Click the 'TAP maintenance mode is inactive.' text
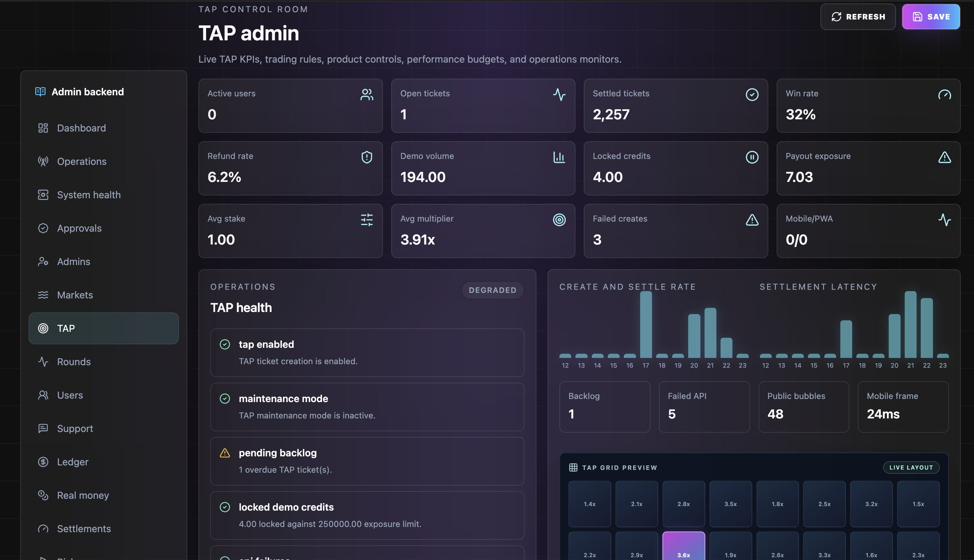974x560 pixels. pyautogui.click(x=307, y=415)
